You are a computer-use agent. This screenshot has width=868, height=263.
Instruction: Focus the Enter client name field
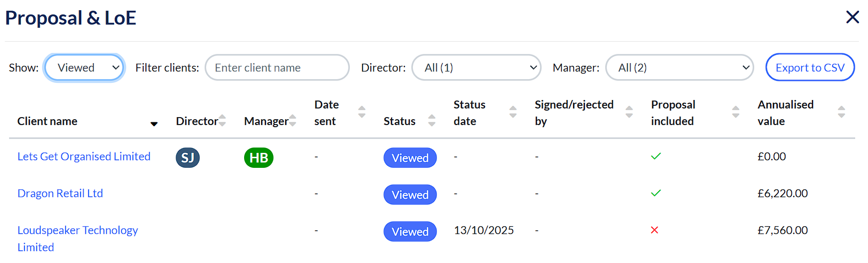pyautogui.click(x=277, y=68)
